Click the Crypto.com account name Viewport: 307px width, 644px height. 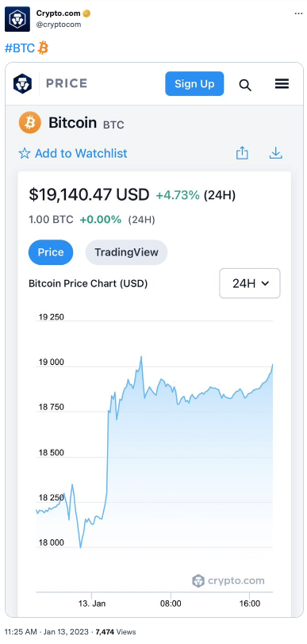[x=59, y=13]
